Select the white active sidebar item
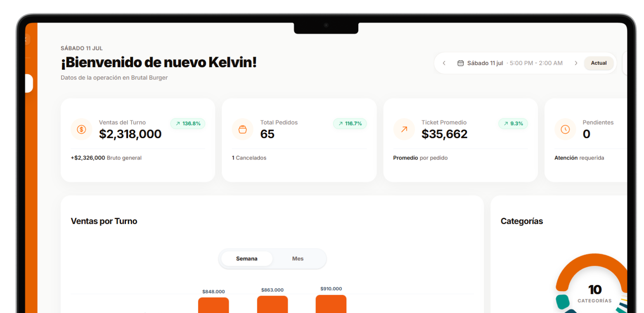The width and height of the screenshot is (644, 313). tap(29, 83)
